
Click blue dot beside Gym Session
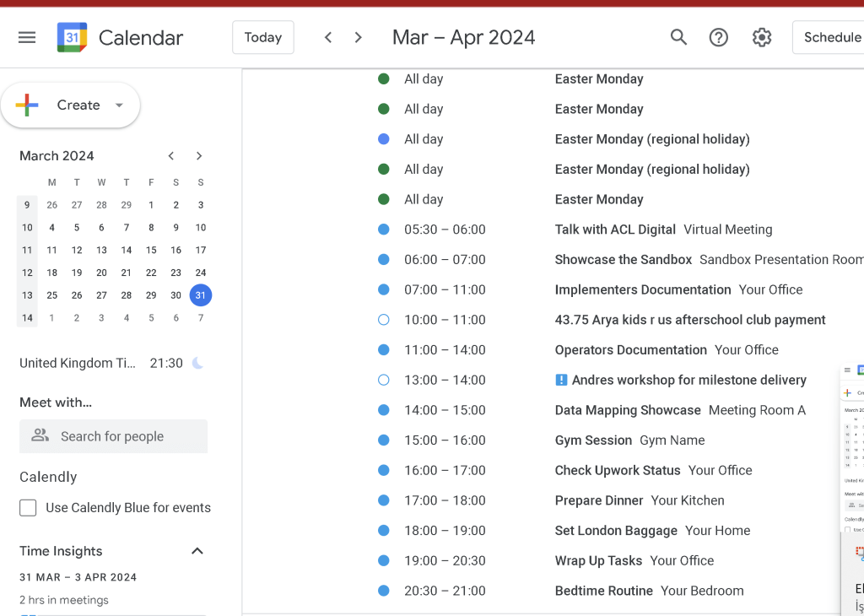384,440
